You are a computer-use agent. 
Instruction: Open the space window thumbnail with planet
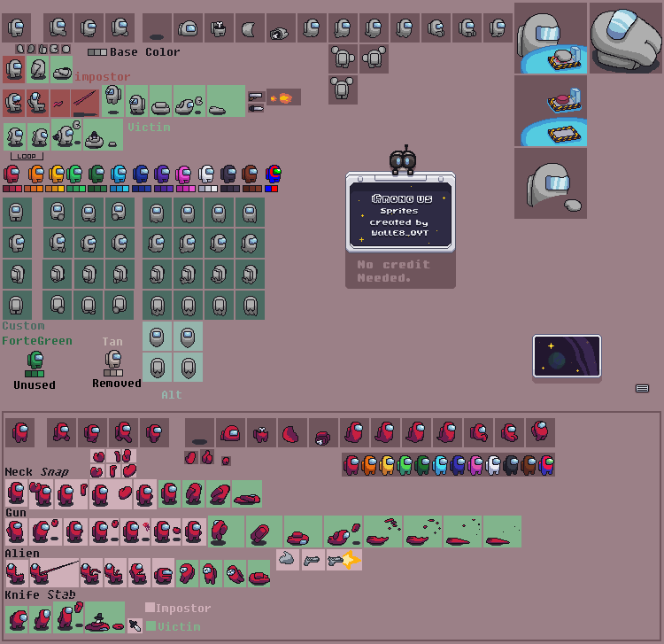pyautogui.click(x=567, y=356)
